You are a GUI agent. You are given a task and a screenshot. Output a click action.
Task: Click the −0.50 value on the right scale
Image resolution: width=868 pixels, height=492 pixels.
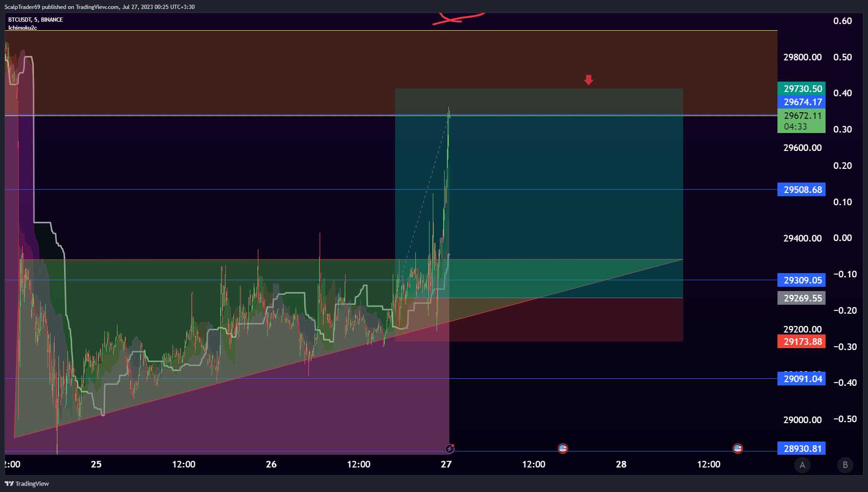click(845, 419)
